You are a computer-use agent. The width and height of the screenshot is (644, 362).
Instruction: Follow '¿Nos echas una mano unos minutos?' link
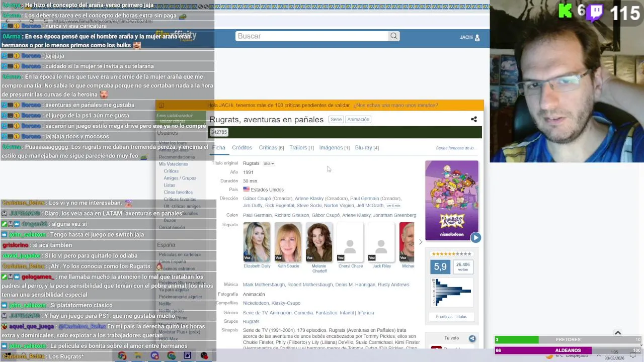(395, 105)
